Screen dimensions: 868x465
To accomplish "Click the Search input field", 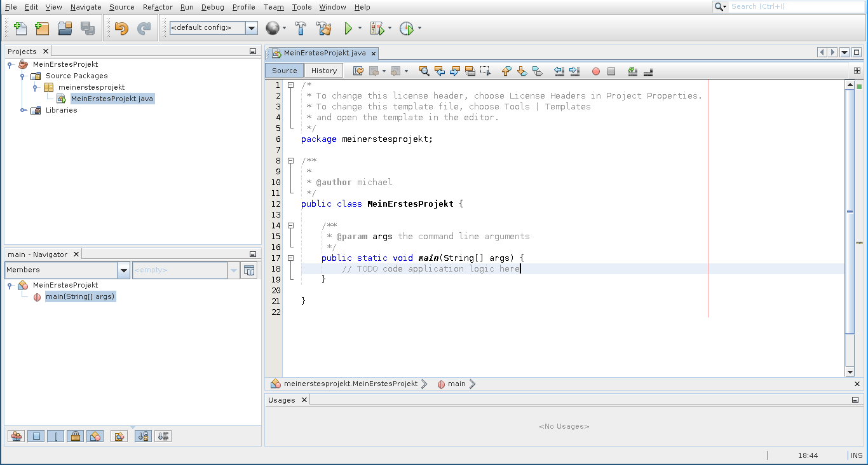I will pos(794,6).
